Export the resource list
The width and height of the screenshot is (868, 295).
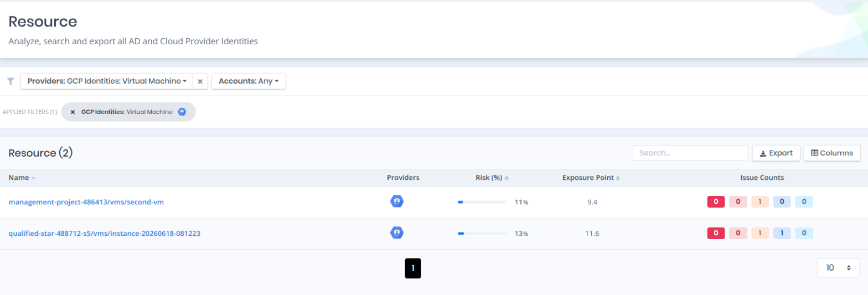[776, 153]
